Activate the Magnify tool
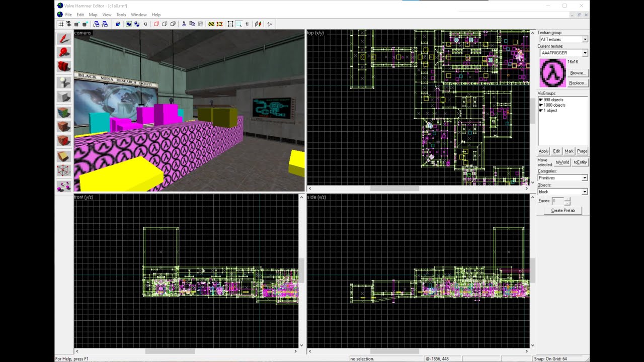 tap(64, 52)
